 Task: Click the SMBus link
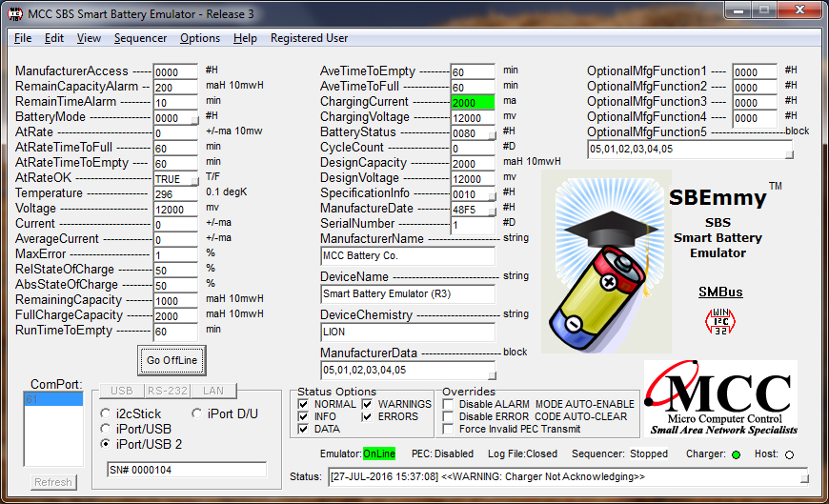point(720,292)
